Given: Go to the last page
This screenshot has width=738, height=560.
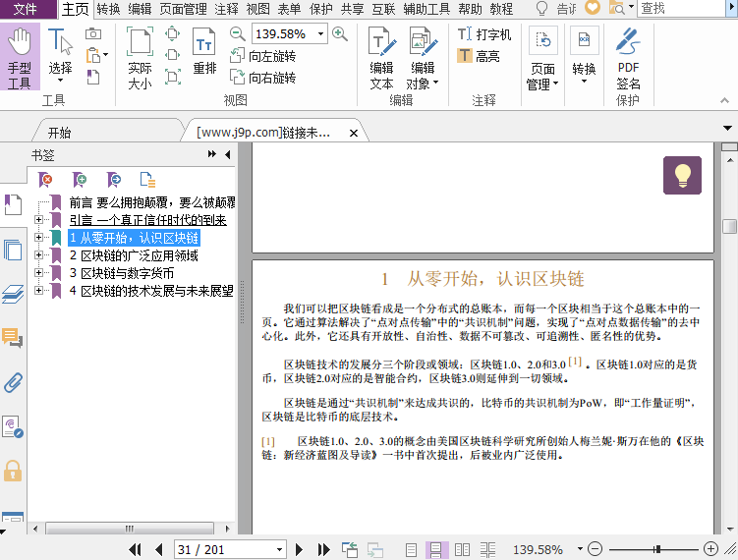Looking at the screenshot, I should point(323,549).
